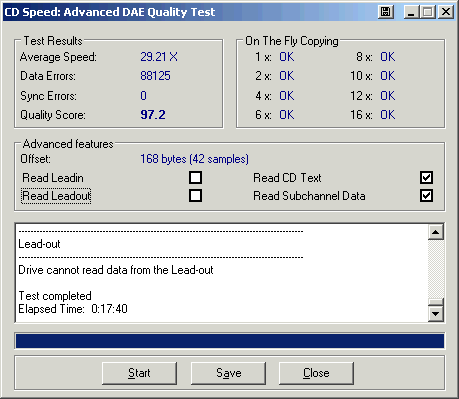Click the log scrollbar up arrow
Image resolution: width=459 pixels, height=399 pixels.
pos(436,232)
